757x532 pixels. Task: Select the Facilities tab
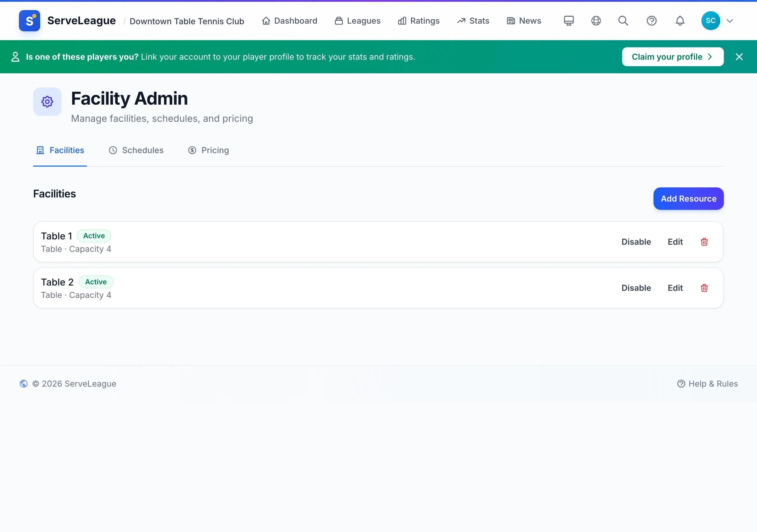click(x=60, y=150)
